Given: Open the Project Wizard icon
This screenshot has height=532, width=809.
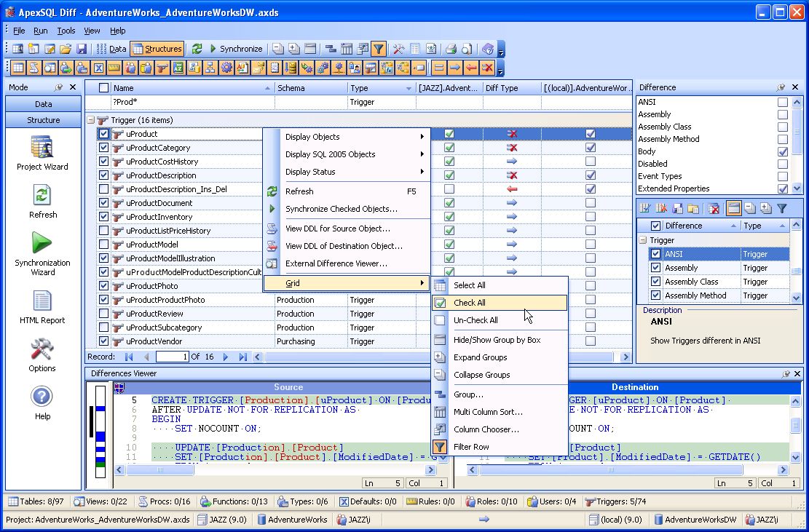Looking at the screenshot, I should tap(42, 148).
